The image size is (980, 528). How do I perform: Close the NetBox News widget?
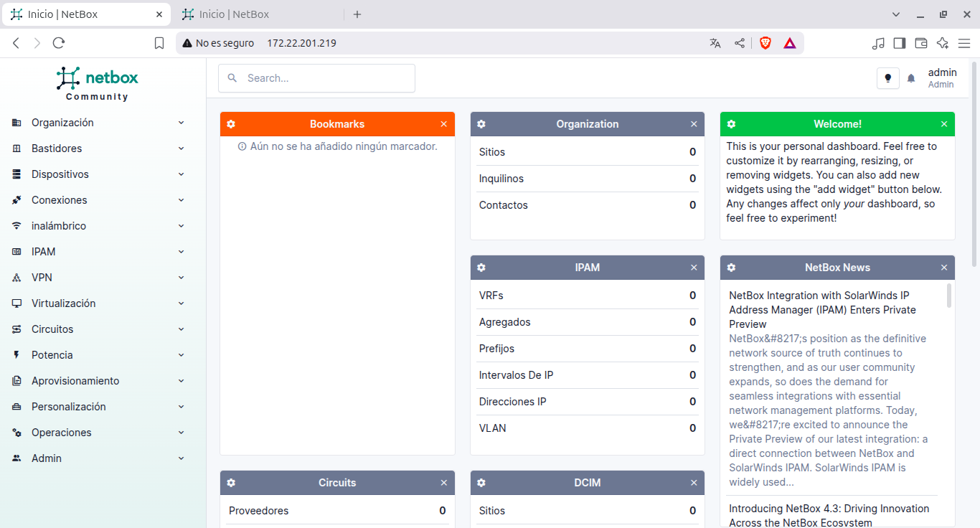point(944,268)
